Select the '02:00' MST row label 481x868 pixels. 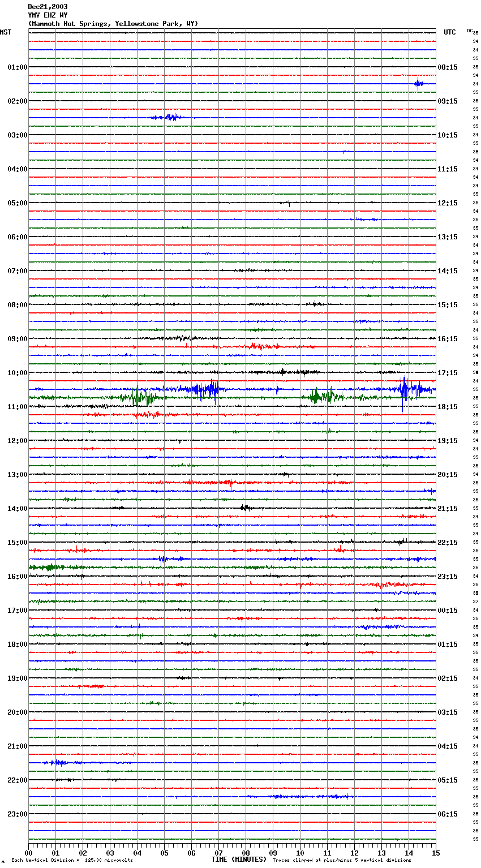17,101
